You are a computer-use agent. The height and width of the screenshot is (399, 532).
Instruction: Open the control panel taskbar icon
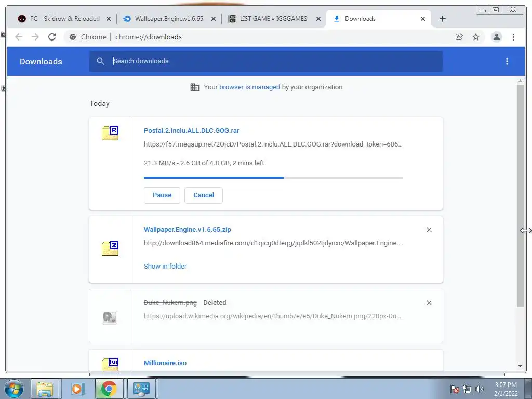click(x=141, y=389)
